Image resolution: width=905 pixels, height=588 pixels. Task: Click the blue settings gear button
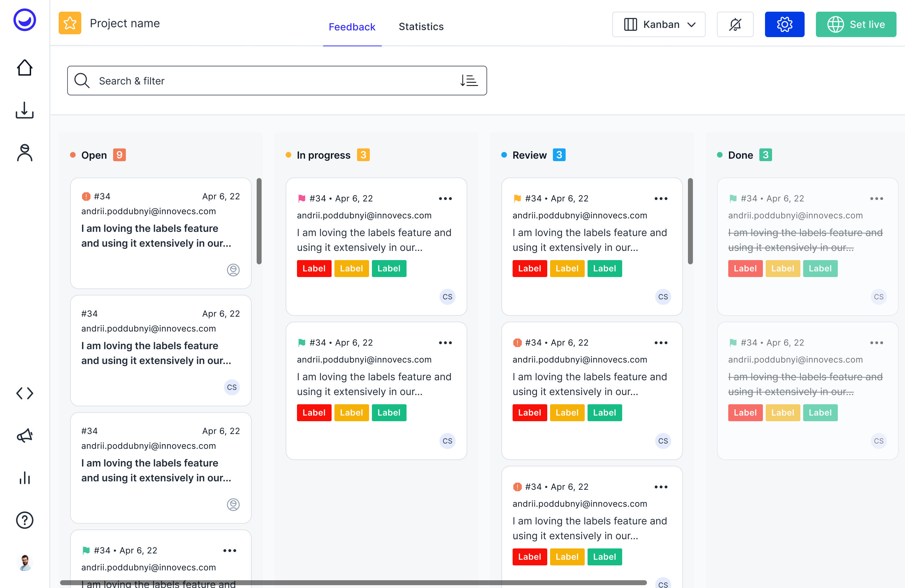(x=784, y=25)
